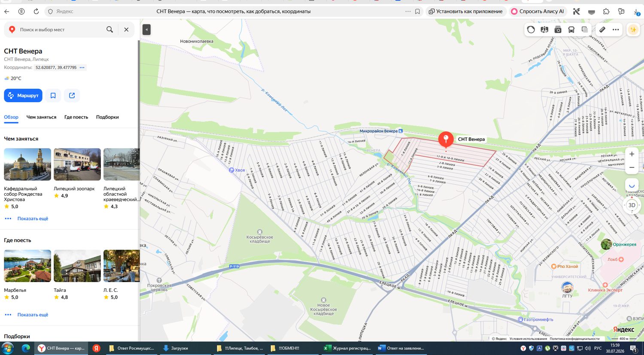Viewport: 644px width, 355px height.
Task: Clear search with the X button
Action: click(126, 30)
